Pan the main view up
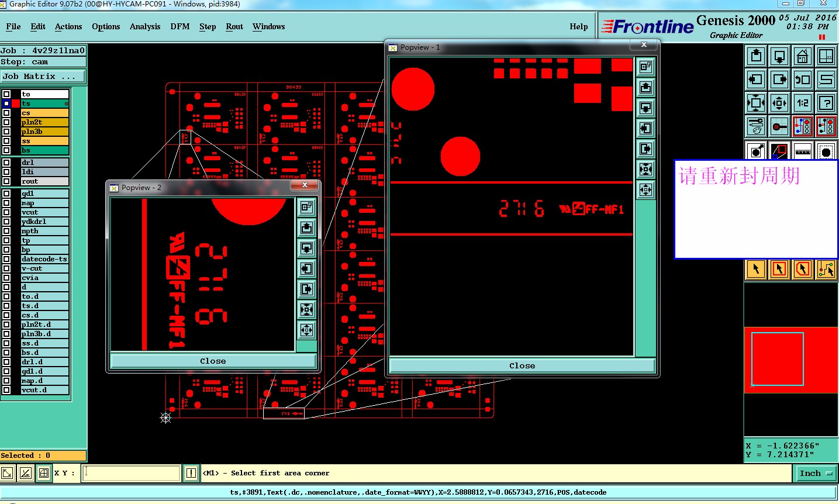This screenshot has height=504, width=839. 756,56
